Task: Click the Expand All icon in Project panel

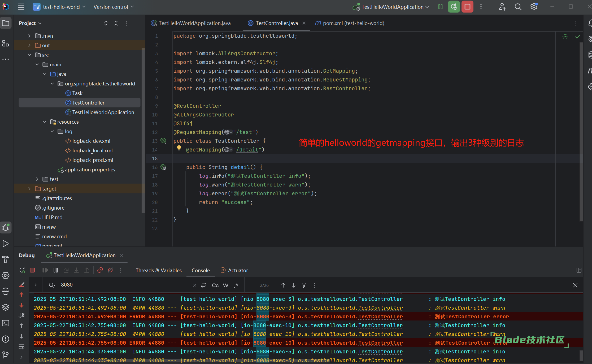Action: click(106, 23)
